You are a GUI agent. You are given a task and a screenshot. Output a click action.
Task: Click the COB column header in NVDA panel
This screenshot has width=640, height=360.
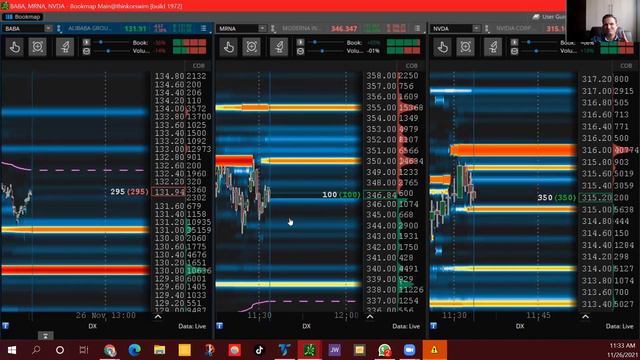coord(626,66)
